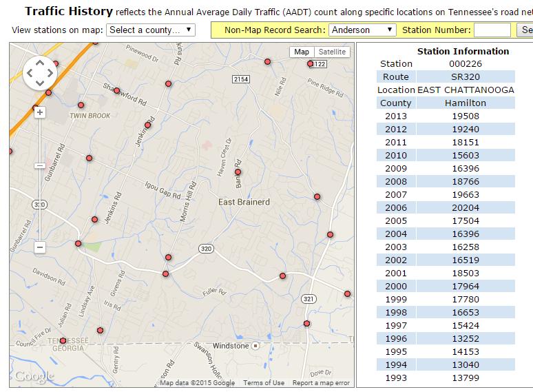Click the county value Hamilton
This screenshot has height=392, width=533.
coord(466,103)
